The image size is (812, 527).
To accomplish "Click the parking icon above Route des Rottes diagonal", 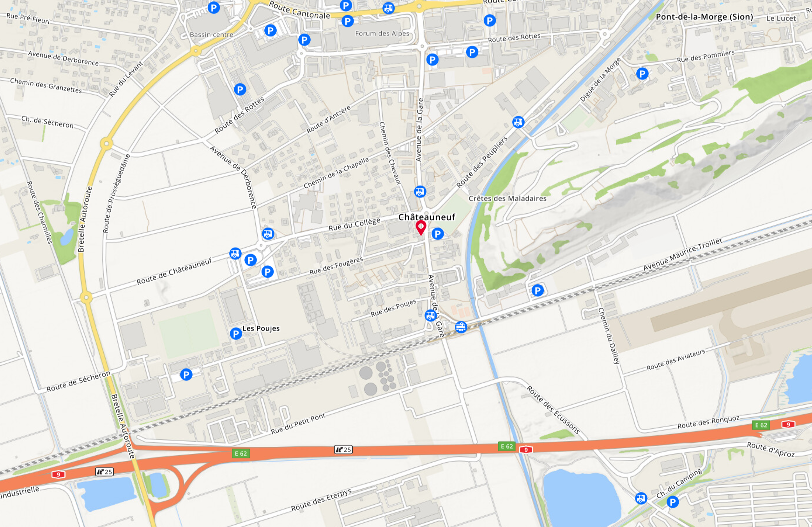I will click(x=240, y=90).
